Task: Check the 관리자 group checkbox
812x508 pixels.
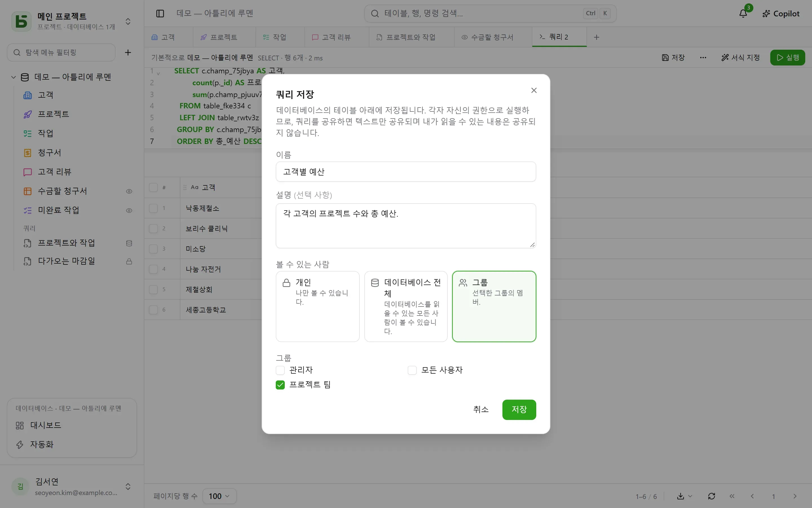Action: click(280, 370)
